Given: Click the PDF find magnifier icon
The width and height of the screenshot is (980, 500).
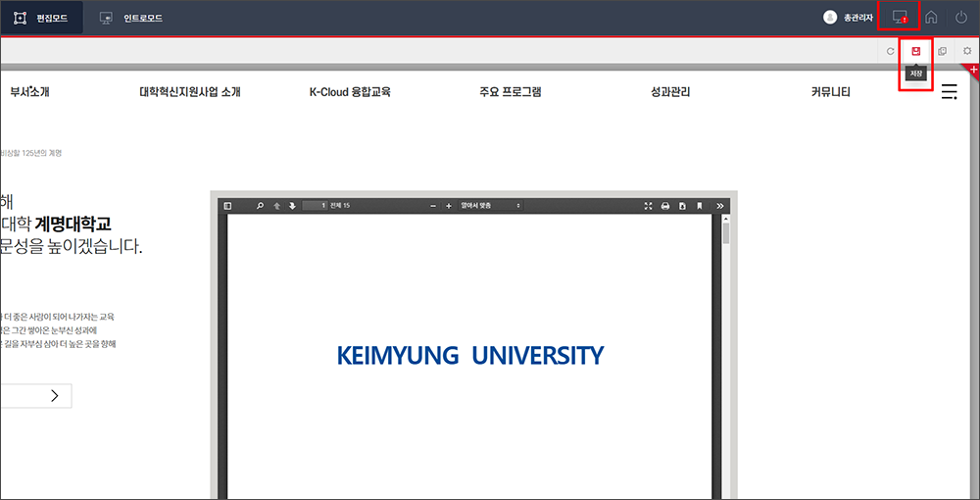Looking at the screenshot, I should 260,206.
